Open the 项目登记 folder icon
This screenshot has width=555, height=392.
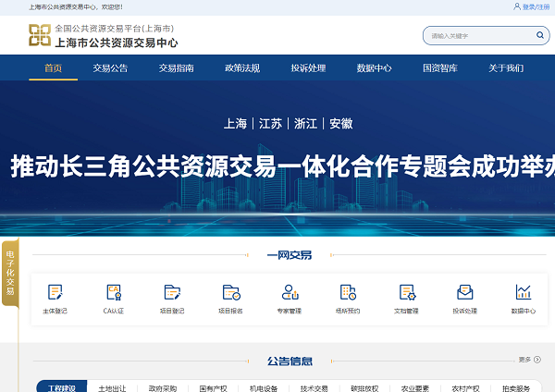[172, 292]
